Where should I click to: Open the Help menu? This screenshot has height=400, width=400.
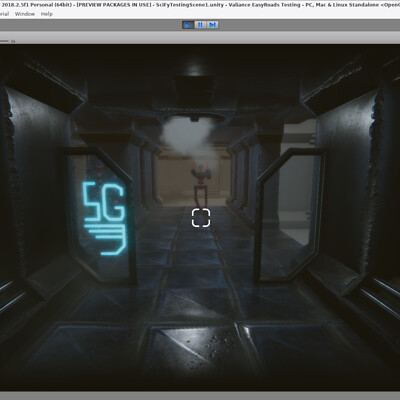(47, 14)
